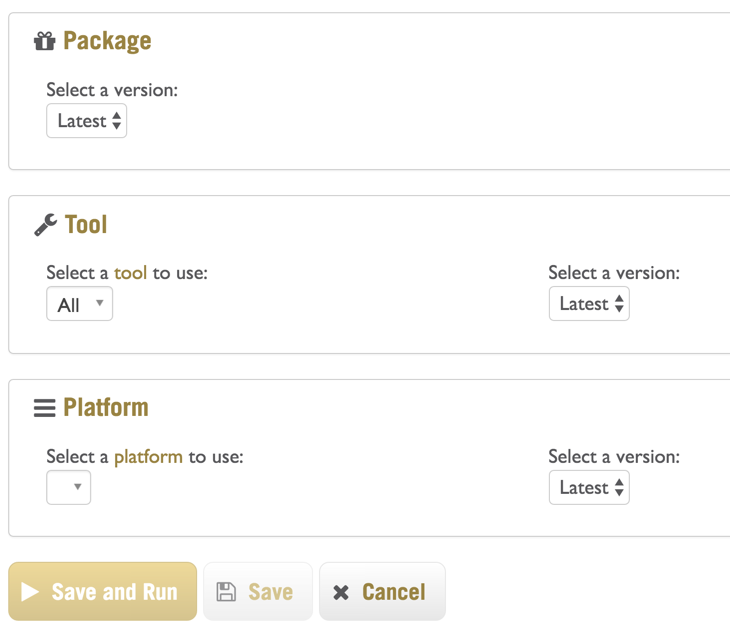This screenshot has width=730, height=634.
Task: Open the Package version dropdown
Action: (87, 121)
